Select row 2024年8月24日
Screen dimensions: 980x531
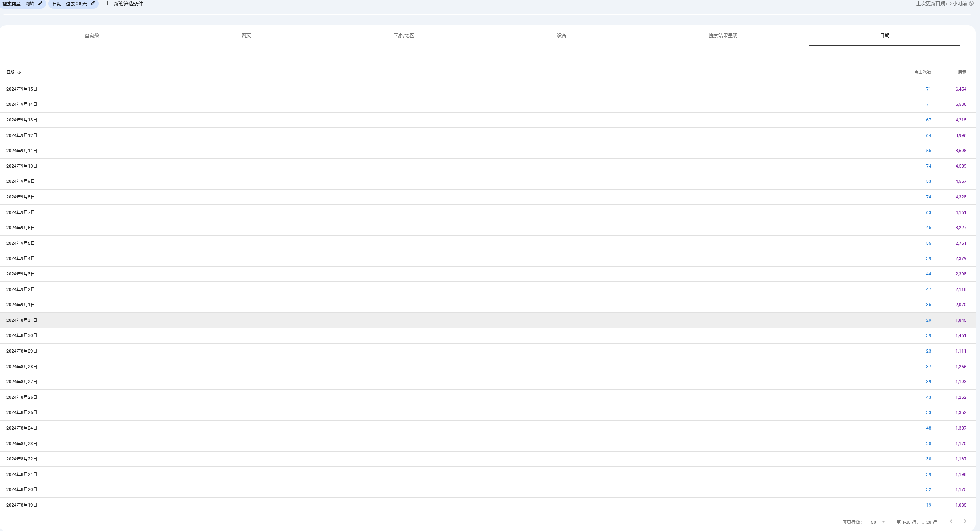point(488,428)
